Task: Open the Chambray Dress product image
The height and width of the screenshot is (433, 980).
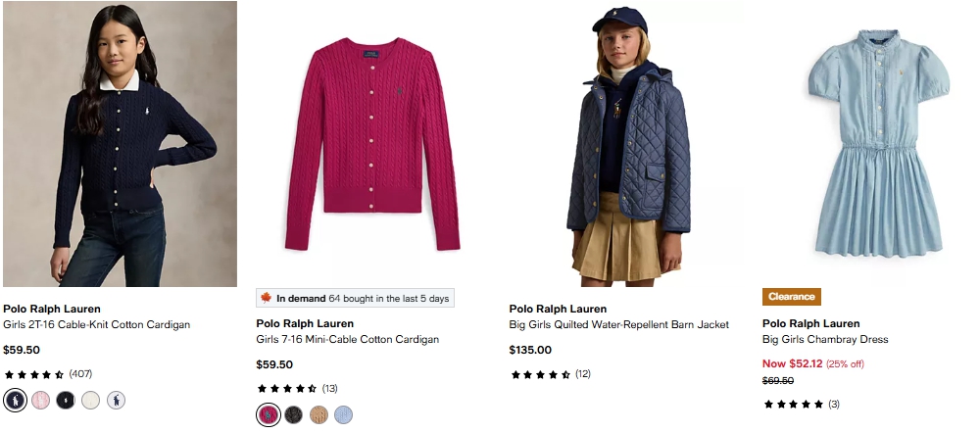Action: [878, 144]
